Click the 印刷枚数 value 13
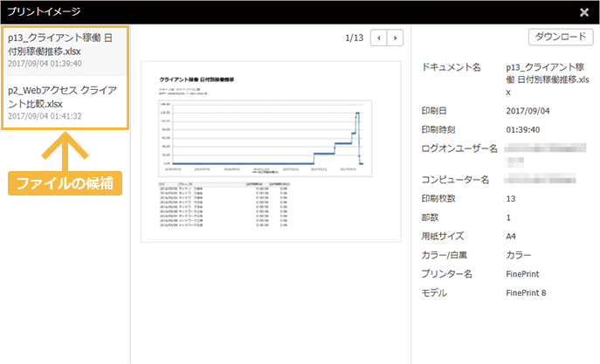The width and height of the screenshot is (600, 364). coord(511,198)
